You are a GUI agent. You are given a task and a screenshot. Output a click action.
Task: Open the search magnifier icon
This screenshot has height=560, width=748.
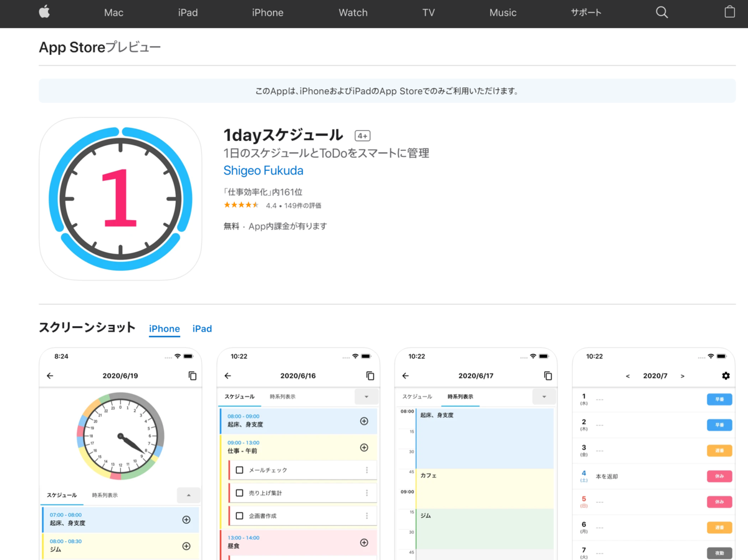pos(662,12)
